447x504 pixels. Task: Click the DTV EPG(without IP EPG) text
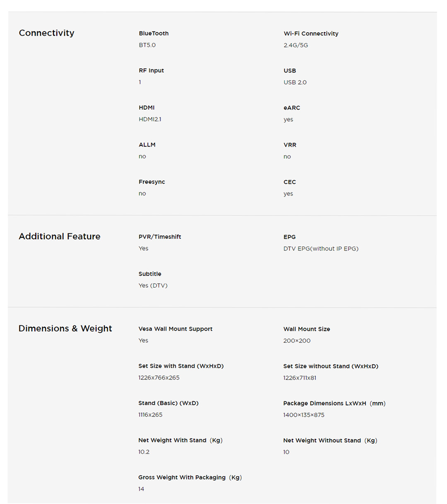coord(321,249)
